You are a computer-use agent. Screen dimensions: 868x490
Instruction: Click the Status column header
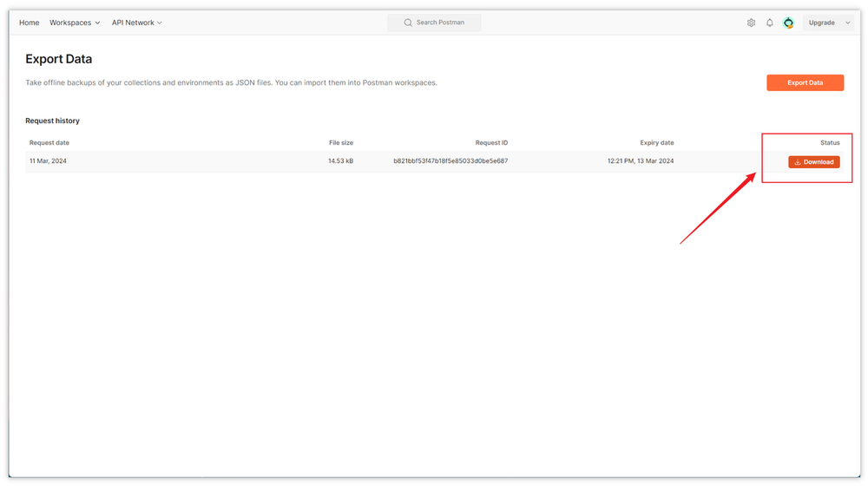(830, 142)
